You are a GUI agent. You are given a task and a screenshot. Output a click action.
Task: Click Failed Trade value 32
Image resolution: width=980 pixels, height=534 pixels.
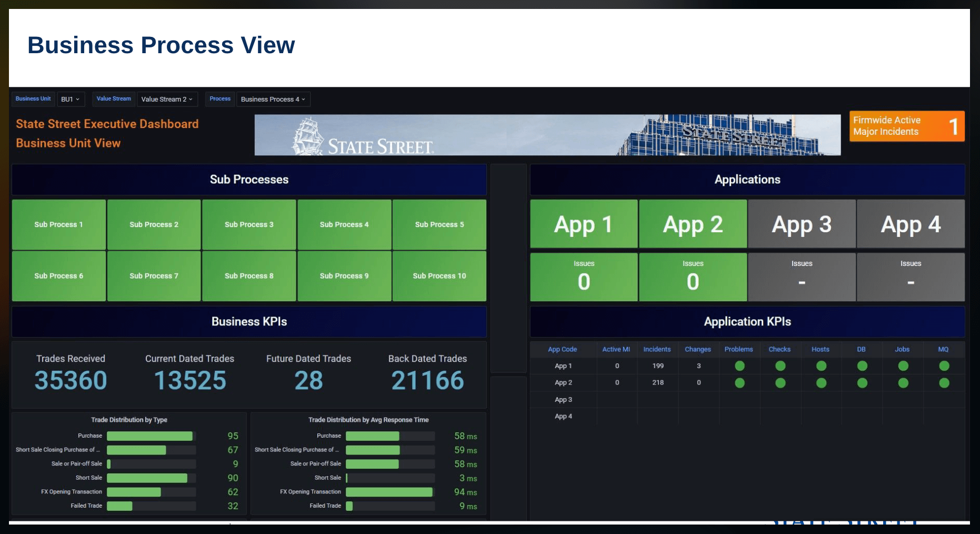pos(233,506)
